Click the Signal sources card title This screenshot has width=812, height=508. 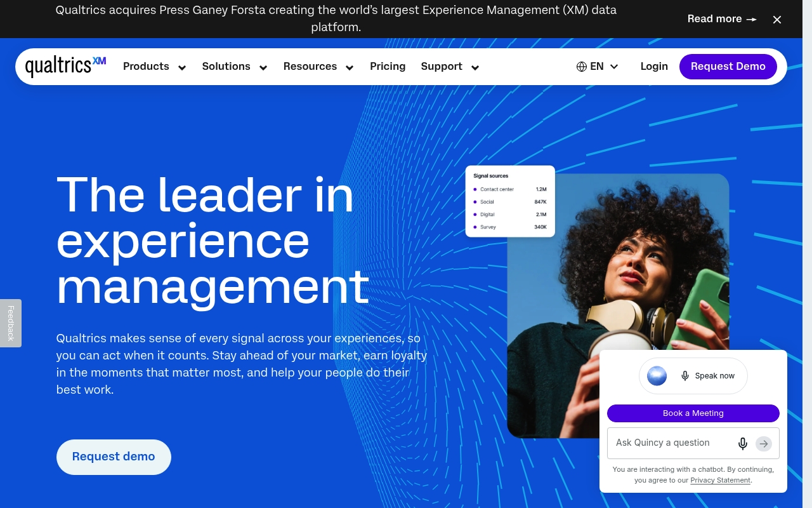(491, 176)
